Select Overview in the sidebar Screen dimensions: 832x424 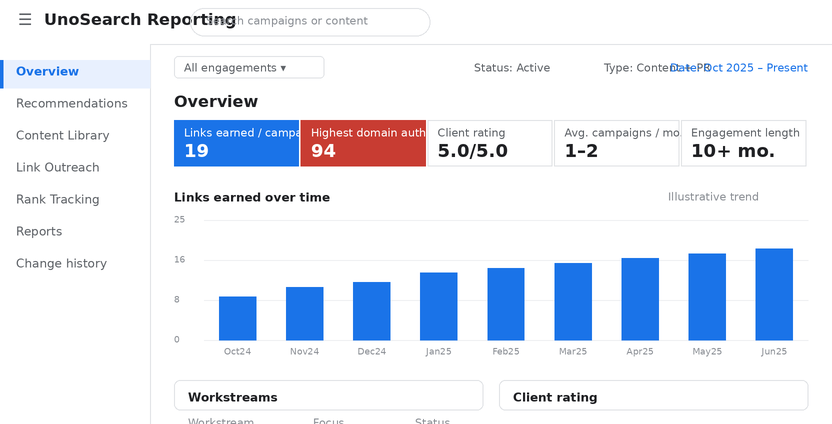click(75, 74)
